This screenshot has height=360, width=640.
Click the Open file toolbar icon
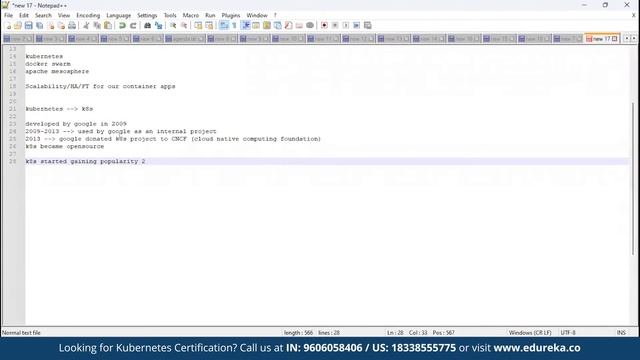tap(18, 25)
